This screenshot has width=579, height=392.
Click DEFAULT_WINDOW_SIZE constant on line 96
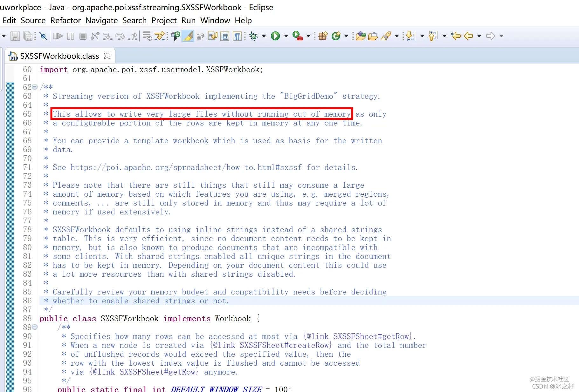point(217,389)
